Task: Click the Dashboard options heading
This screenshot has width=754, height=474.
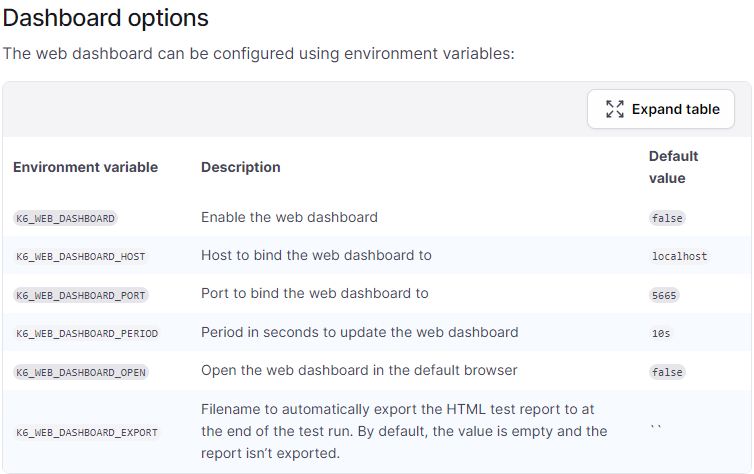Action: point(106,18)
